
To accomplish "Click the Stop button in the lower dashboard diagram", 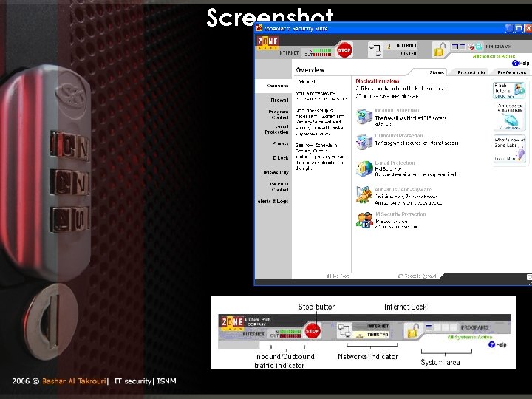I will point(312,331).
